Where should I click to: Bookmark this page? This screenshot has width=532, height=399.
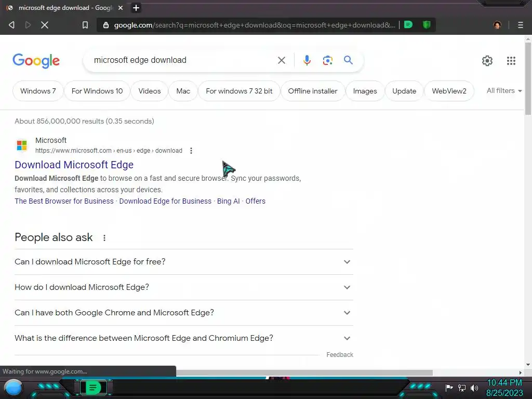(x=85, y=25)
